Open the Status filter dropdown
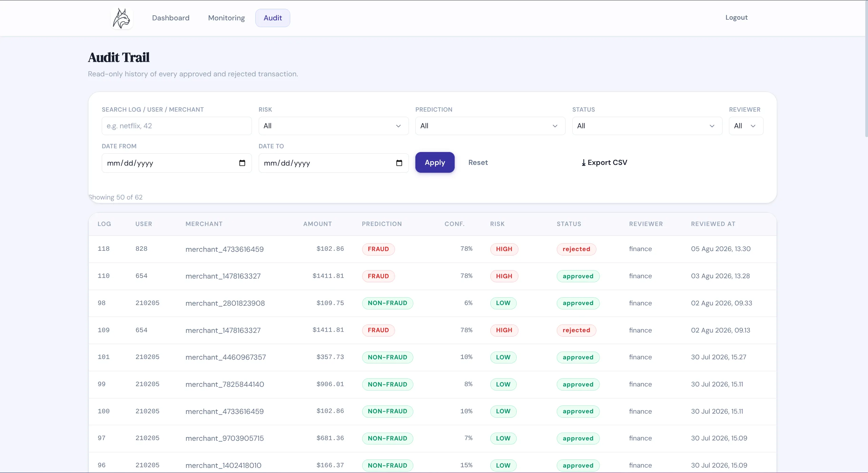 [647, 126]
